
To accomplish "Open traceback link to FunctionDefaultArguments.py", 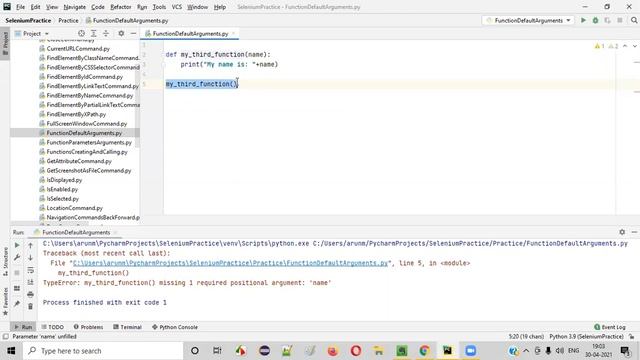I will click(230, 263).
